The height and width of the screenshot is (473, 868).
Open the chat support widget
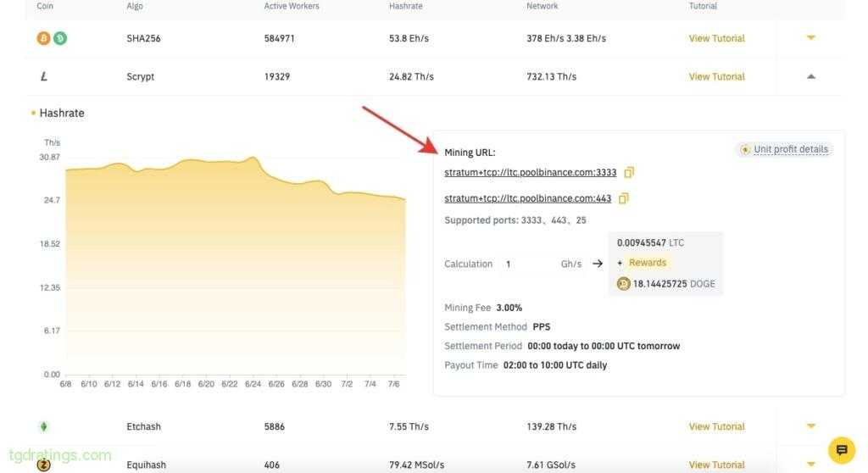pos(841,450)
